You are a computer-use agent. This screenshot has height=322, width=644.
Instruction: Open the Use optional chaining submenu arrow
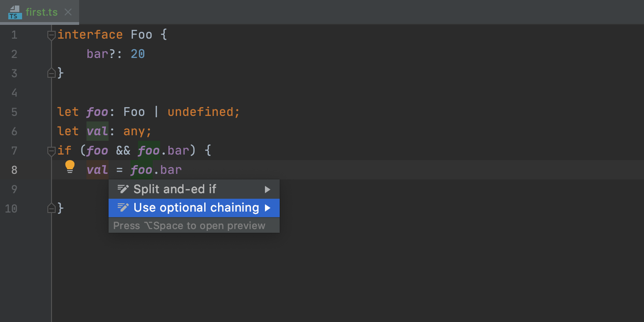click(x=268, y=207)
